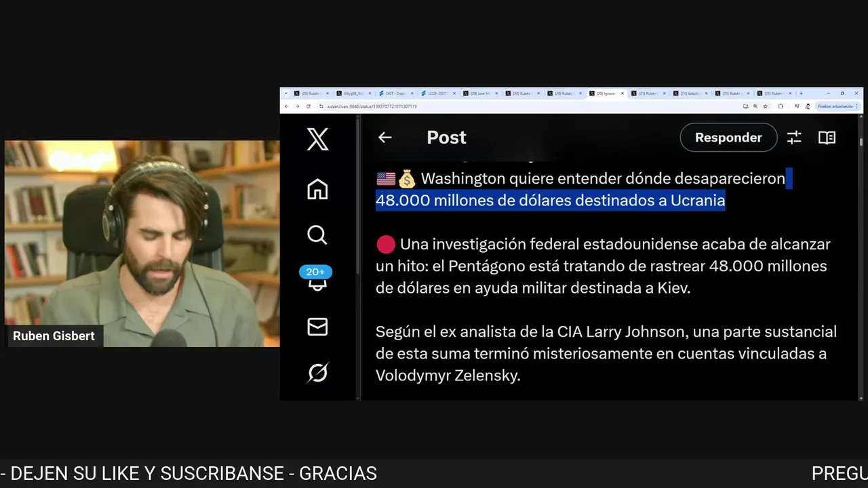Image resolution: width=868 pixels, height=488 pixels.
Task: Click Finalizar actualización button
Action: [835, 106]
